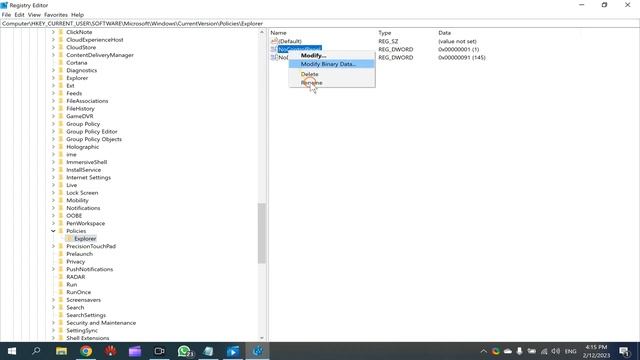640x360 pixels.
Task: Click the (value not set) data cell
Action: point(457,41)
